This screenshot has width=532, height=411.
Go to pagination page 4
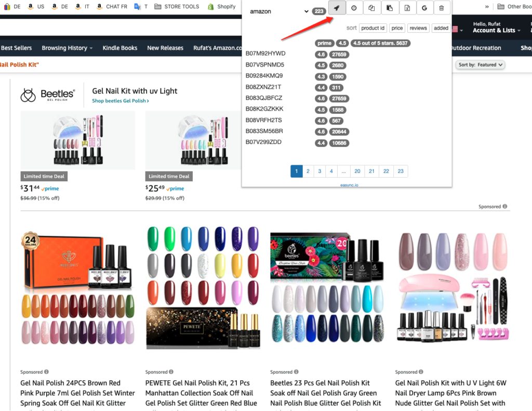[x=331, y=171]
